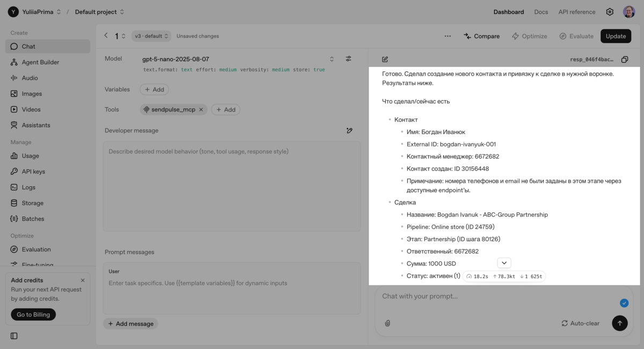Dismiss the Add credits notice

[83, 280]
